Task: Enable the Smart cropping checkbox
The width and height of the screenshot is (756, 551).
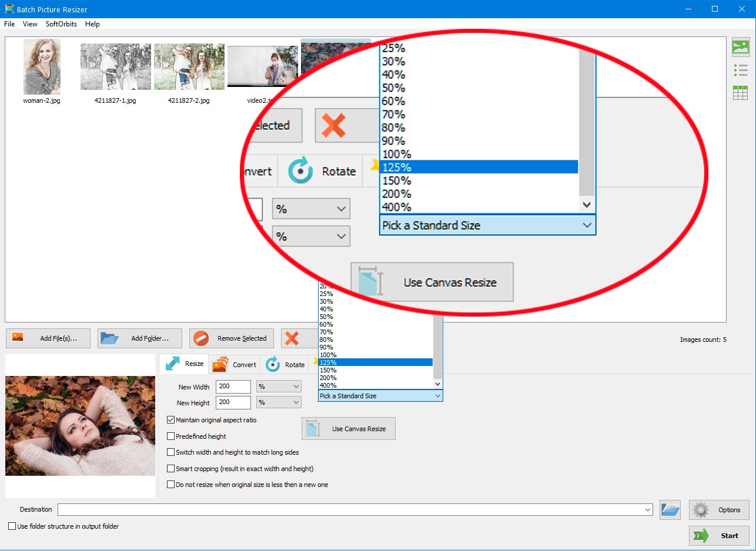Action: [171, 469]
